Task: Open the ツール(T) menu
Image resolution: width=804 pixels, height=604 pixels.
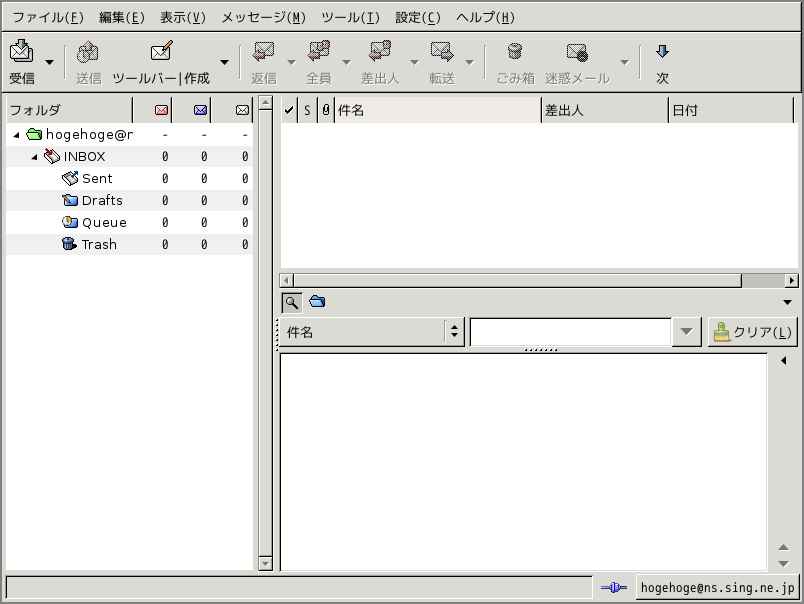Action: [x=350, y=17]
